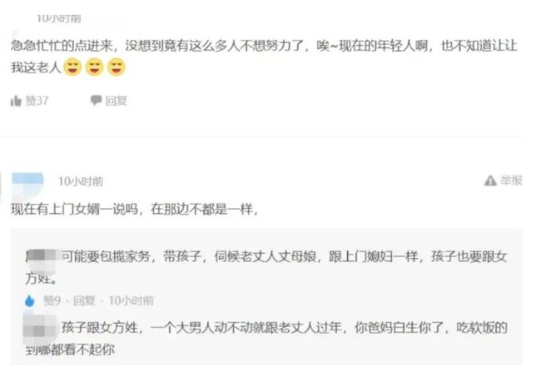Click 回复 next to 赞9
541x392 pixels.
click(x=84, y=300)
